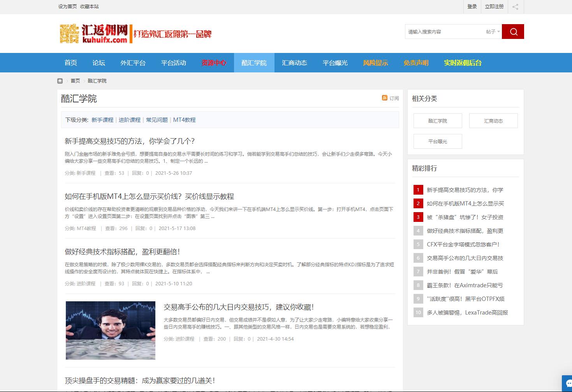Image resolution: width=572 pixels, height=392 pixels.
Task: Select the 平台曝光 category button
Action: [438, 141]
